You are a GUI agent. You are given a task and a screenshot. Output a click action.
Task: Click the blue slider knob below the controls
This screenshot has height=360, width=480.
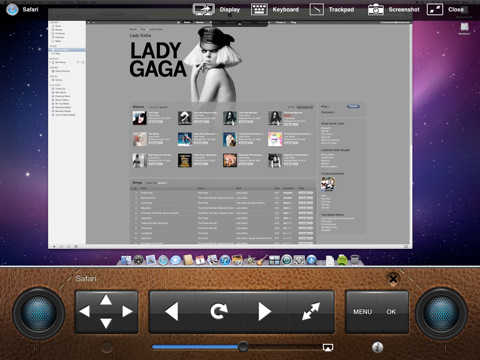click(x=243, y=347)
